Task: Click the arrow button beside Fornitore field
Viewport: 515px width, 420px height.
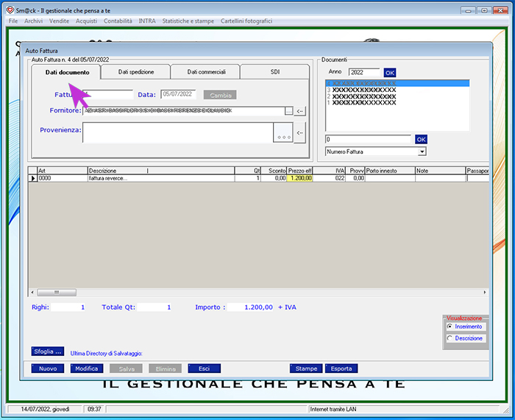Action: click(299, 111)
